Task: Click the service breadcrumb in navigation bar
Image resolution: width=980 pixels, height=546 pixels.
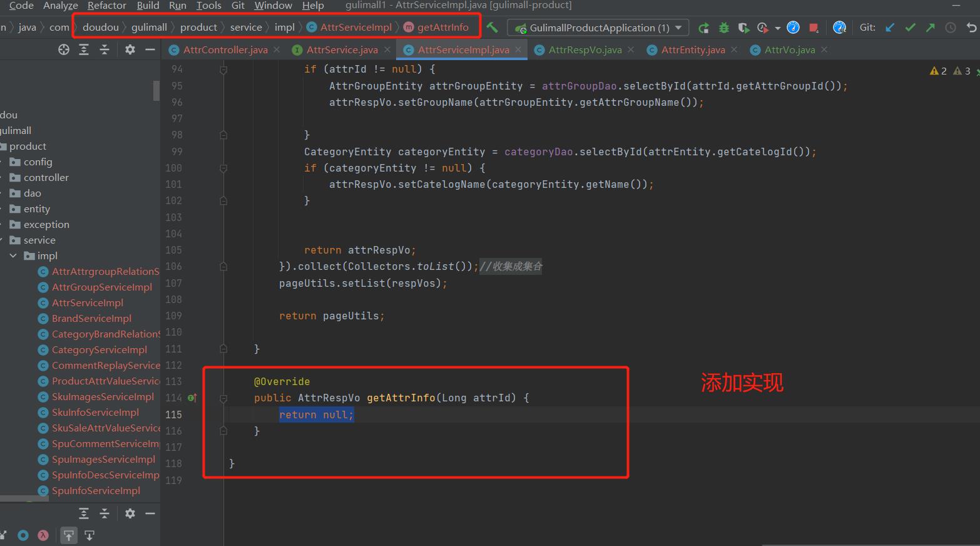Action: (246, 28)
